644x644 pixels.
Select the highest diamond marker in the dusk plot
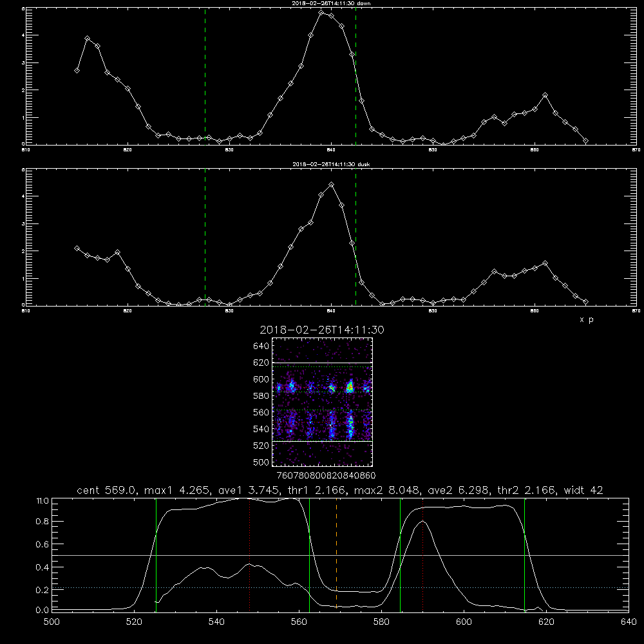[332, 185]
